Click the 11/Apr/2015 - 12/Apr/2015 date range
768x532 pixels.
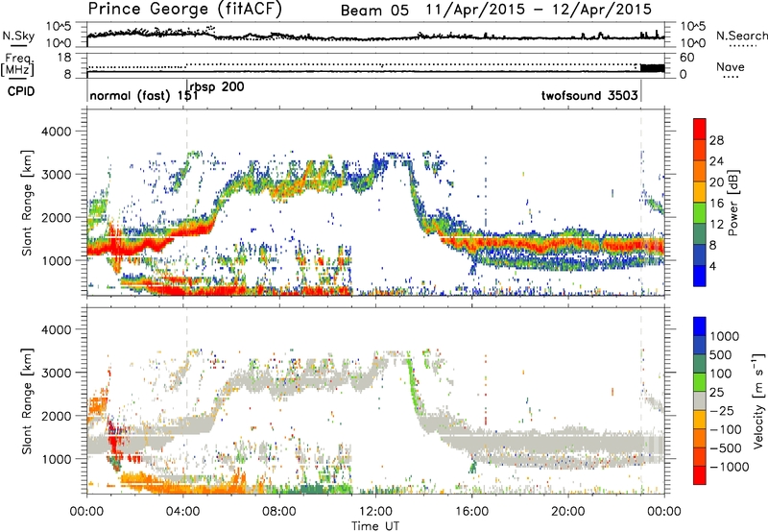[x=539, y=10]
